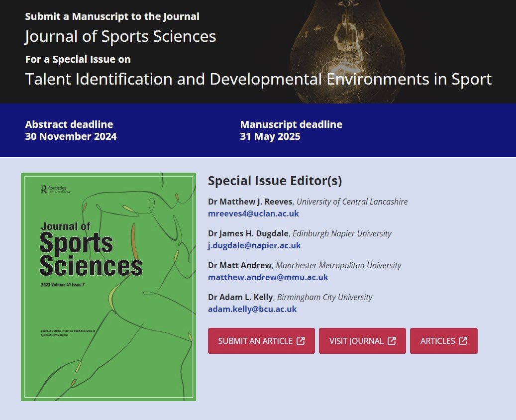This screenshot has width=516, height=420.
Task: Click the special issue title text
Action: click(x=258, y=79)
